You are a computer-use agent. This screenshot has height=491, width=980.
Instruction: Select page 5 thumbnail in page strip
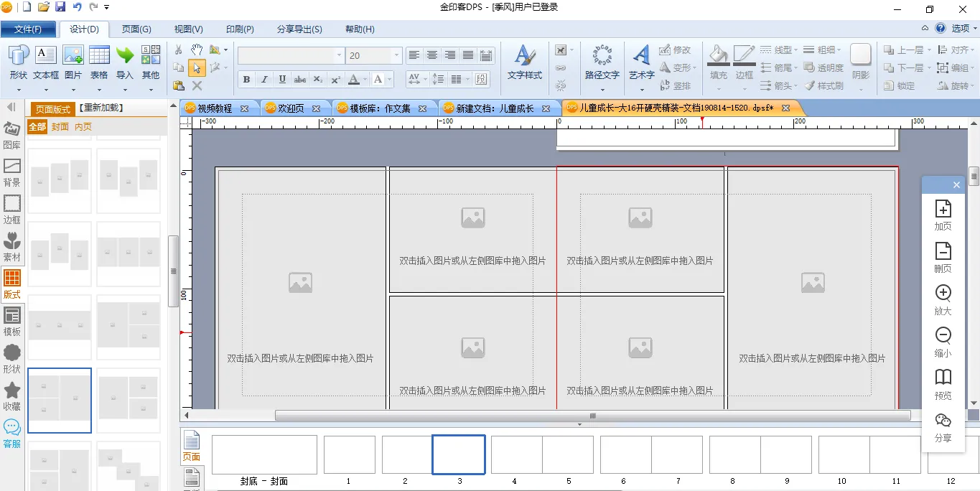coord(568,455)
